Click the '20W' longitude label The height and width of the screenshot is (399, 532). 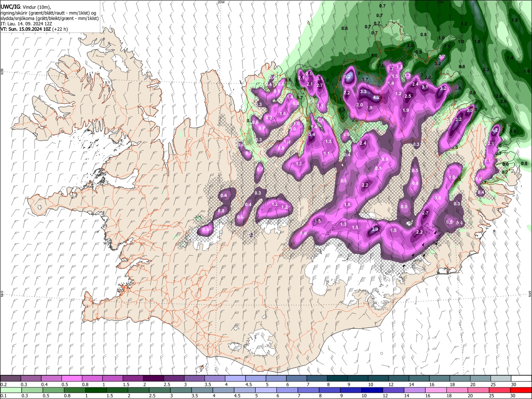click(221, 2)
